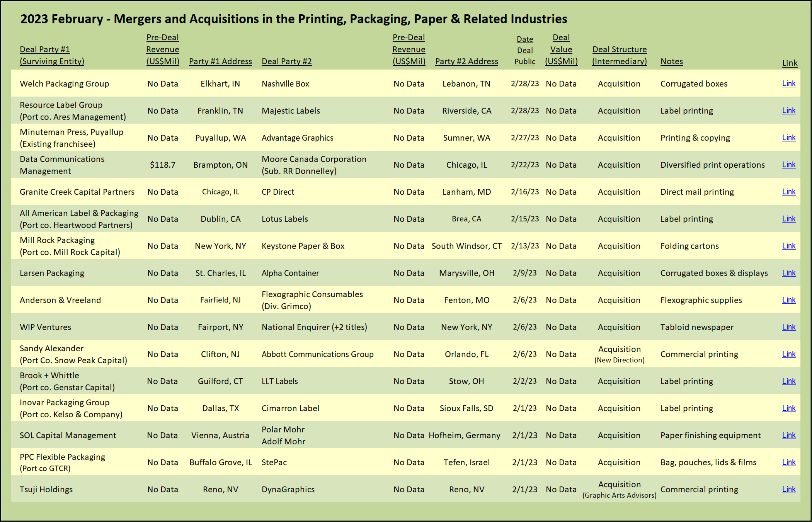The width and height of the screenshot is (812, 522).
Task: Click the 'Notes' column header
Action: pyautogui.click(x=671, y=61)
